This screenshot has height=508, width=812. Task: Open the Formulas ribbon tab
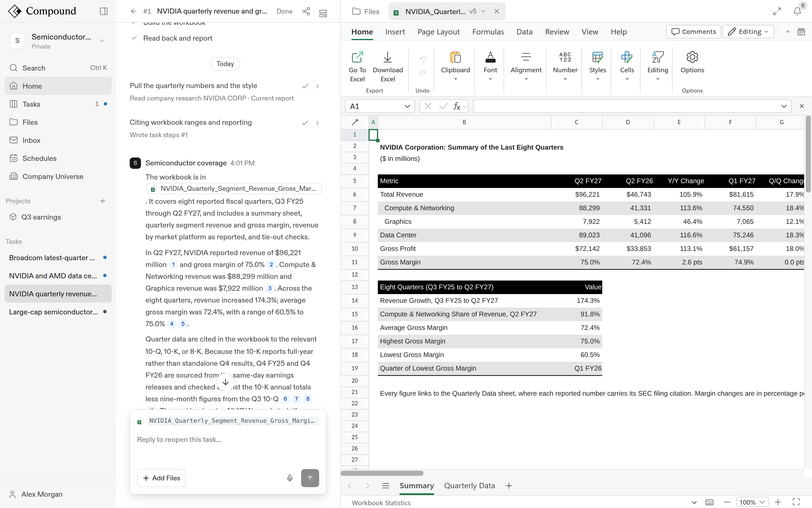coord(488,32)
